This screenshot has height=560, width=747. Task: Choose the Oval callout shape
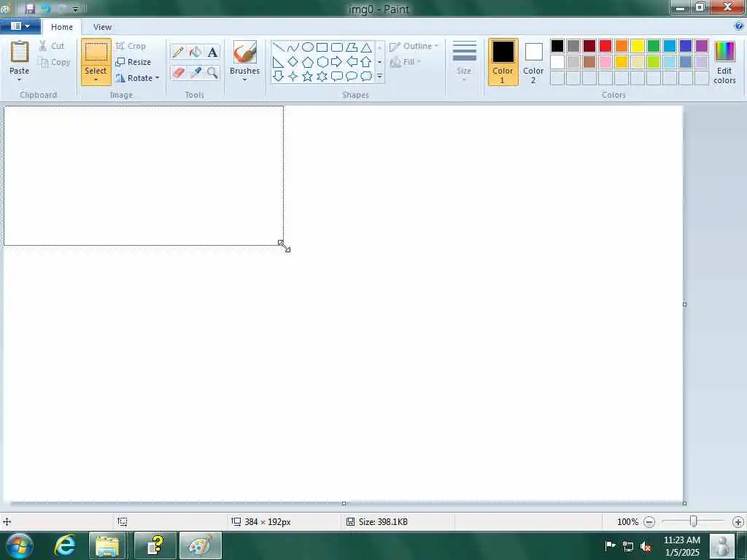352,76
